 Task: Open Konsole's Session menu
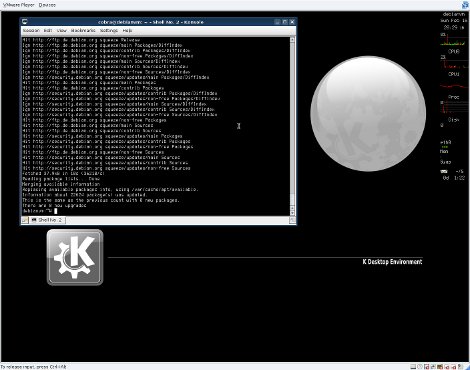coord(31,30)
